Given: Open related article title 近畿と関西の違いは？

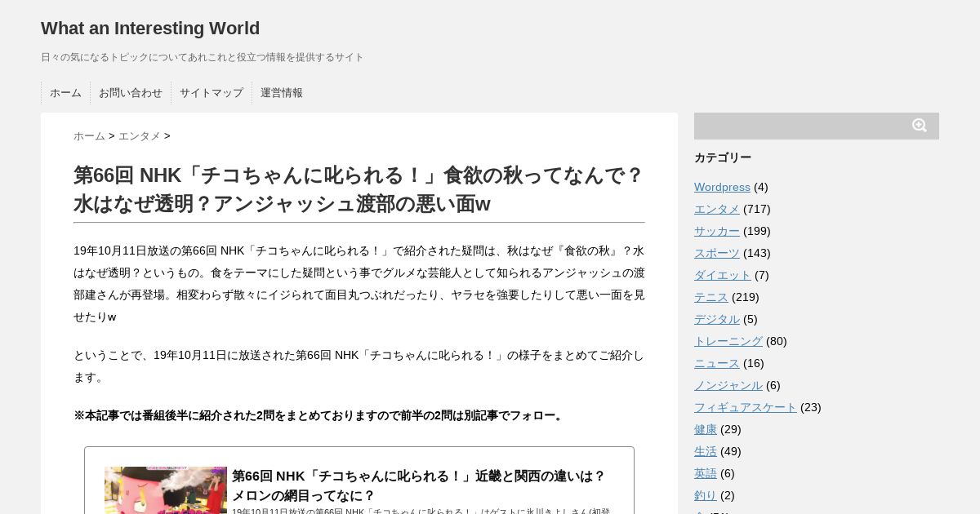Looking at the screenshot, I should tap(419, 485).
